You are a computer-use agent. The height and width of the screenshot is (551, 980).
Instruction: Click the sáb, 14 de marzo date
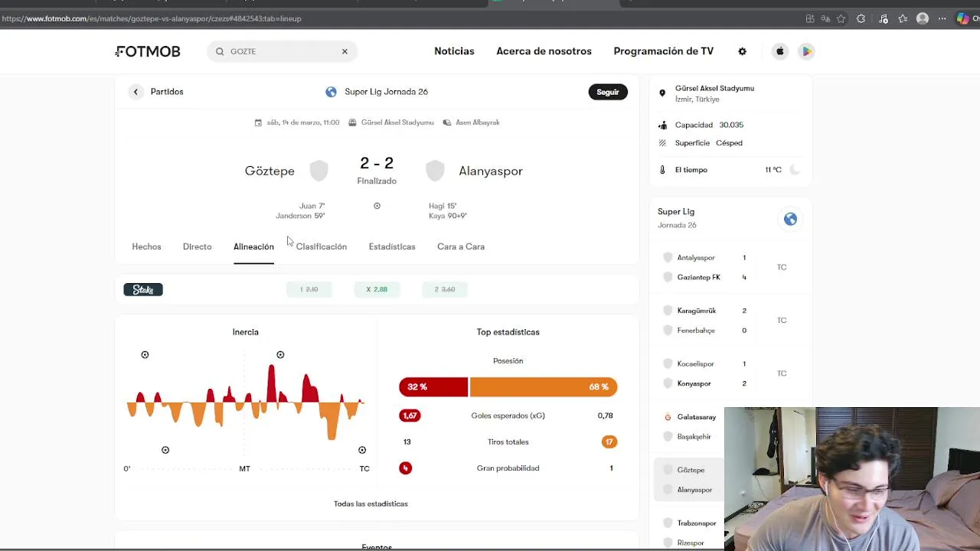[x=302, y=122]
